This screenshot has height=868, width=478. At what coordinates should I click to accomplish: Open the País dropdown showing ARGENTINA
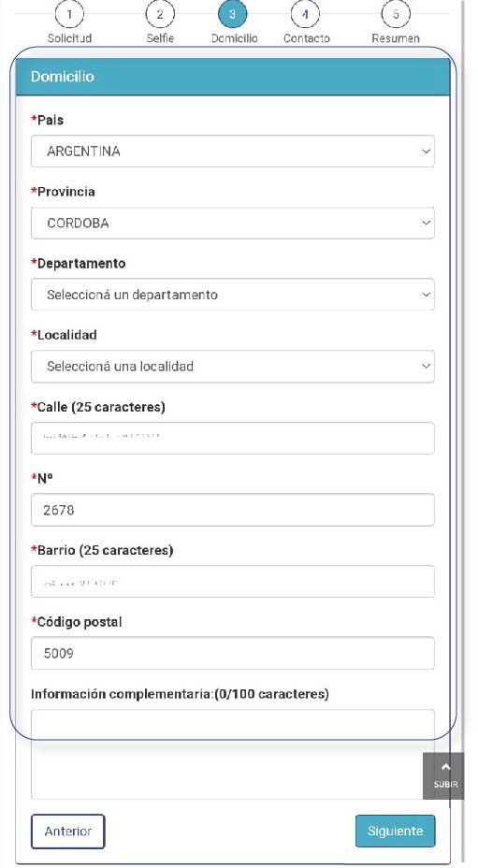click(x=233, y=152)
